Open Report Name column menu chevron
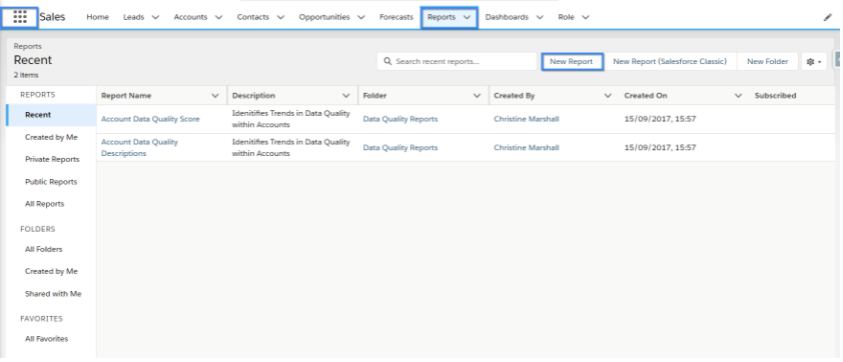Viewport: 843px width, 362px height. pyautogui.click(x=216, y=96)
